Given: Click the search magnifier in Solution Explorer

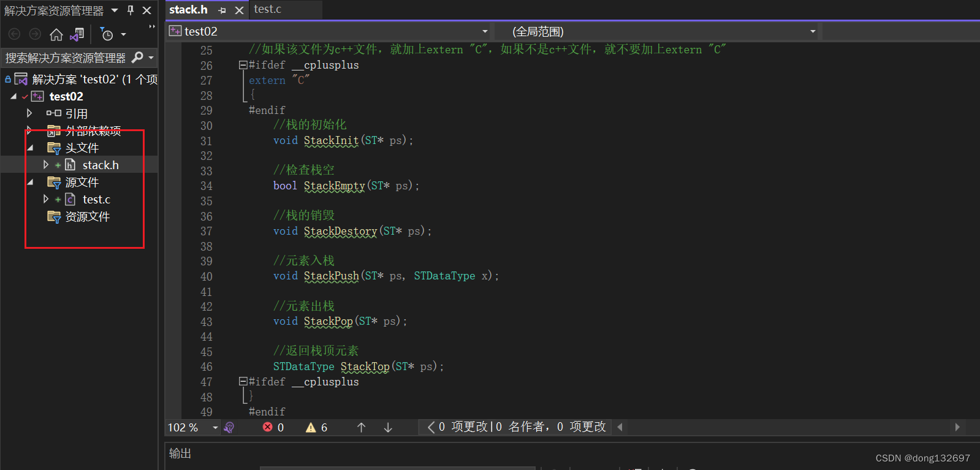Looking at the screenshot, I should point(137,58).
